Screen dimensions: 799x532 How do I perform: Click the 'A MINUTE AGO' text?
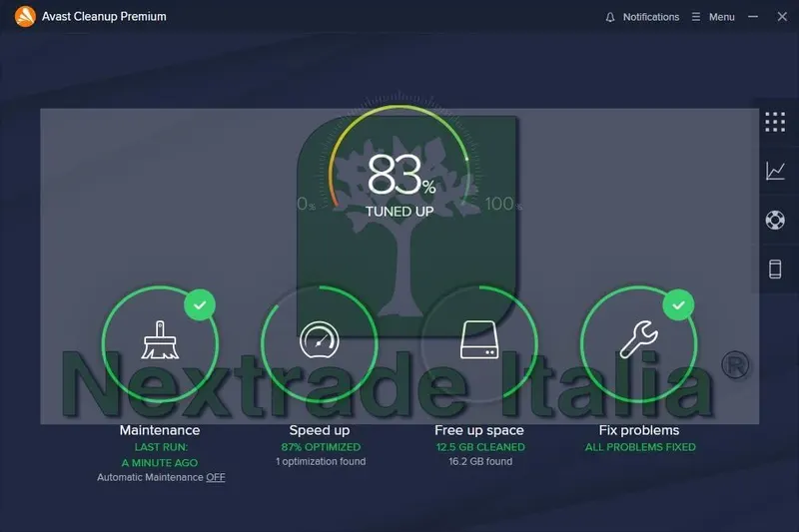tap(160, 463)
